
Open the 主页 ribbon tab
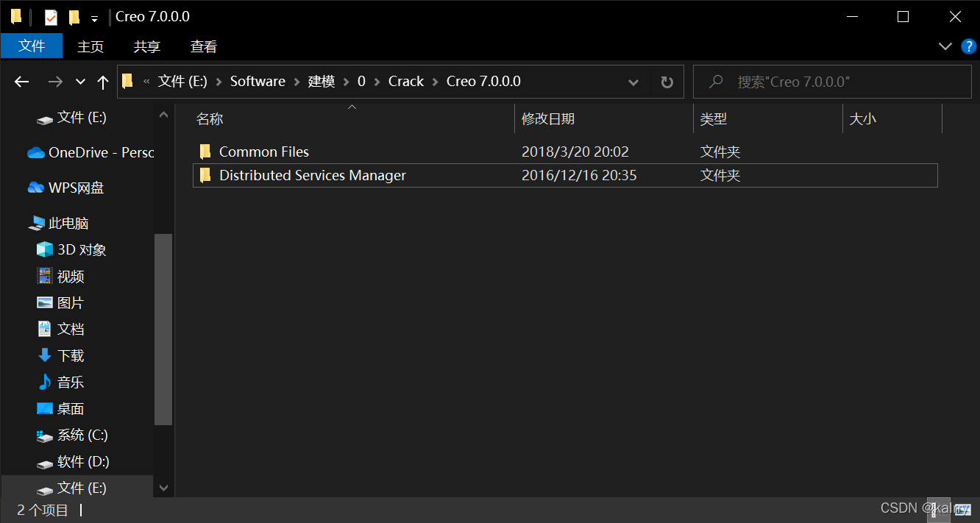pyautogui.click(x=90, y=46)
